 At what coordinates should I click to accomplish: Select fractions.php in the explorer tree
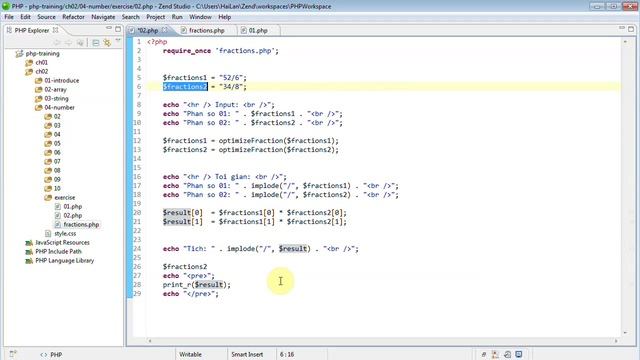pyautogui.click(x=81, y=224)
